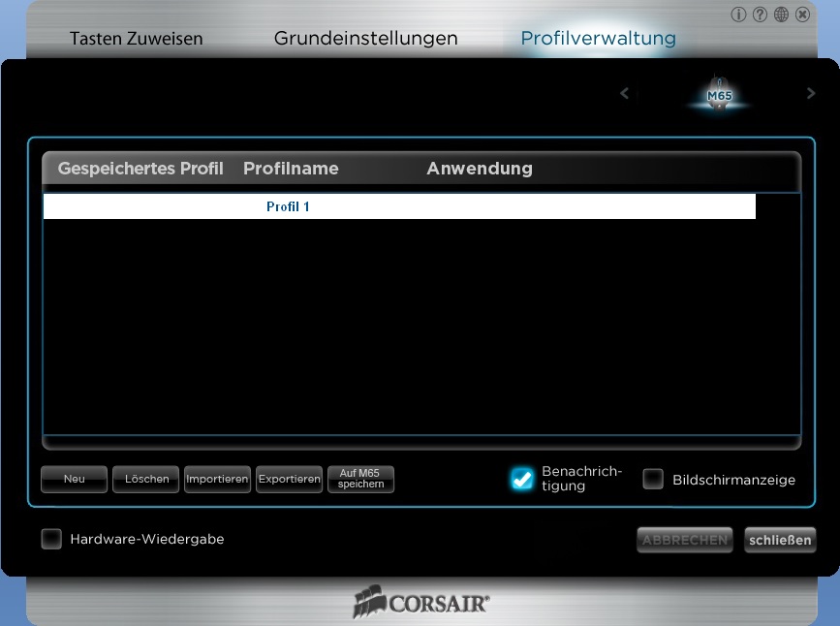Close the Corsair window with the X icon
This screenshot has width=840, height=626.
tap(802, 15)
